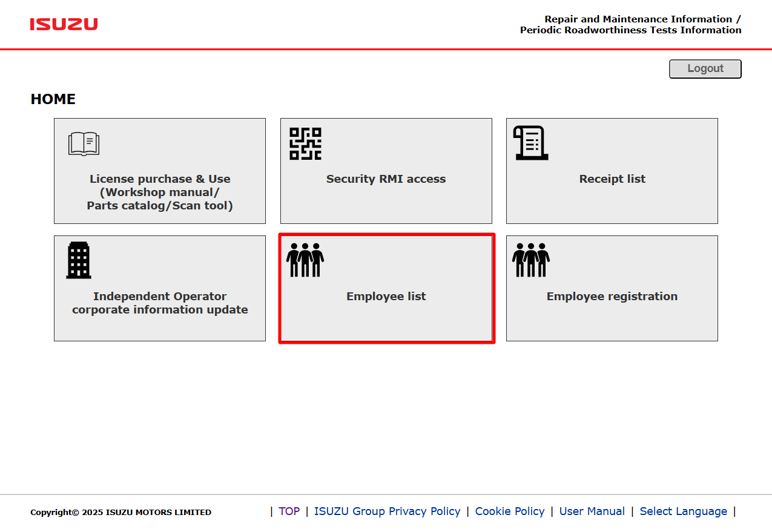Click the office building icon
The image size is (772, 532).
[x=79, y=260]
